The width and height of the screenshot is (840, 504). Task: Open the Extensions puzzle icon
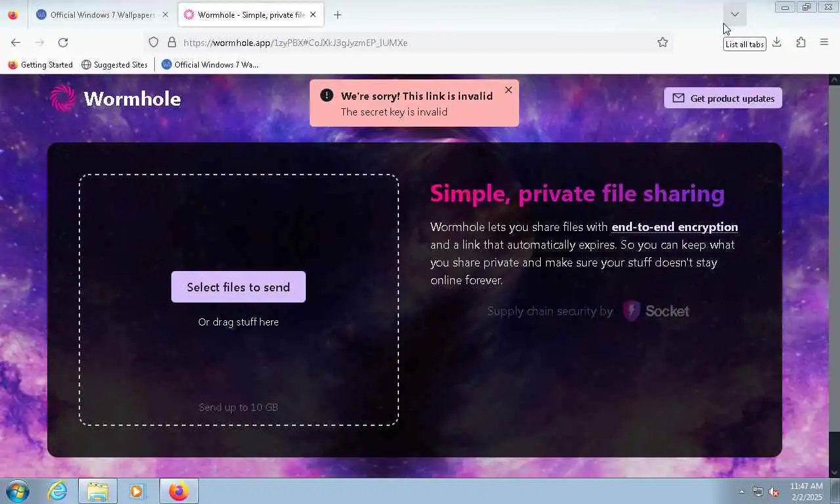801,42
